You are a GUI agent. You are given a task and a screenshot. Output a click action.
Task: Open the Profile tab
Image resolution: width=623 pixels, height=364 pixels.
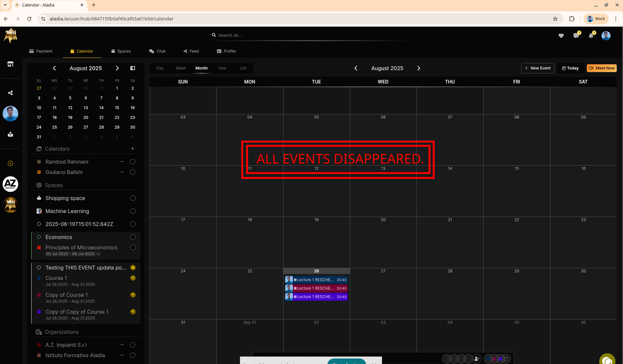226,51
